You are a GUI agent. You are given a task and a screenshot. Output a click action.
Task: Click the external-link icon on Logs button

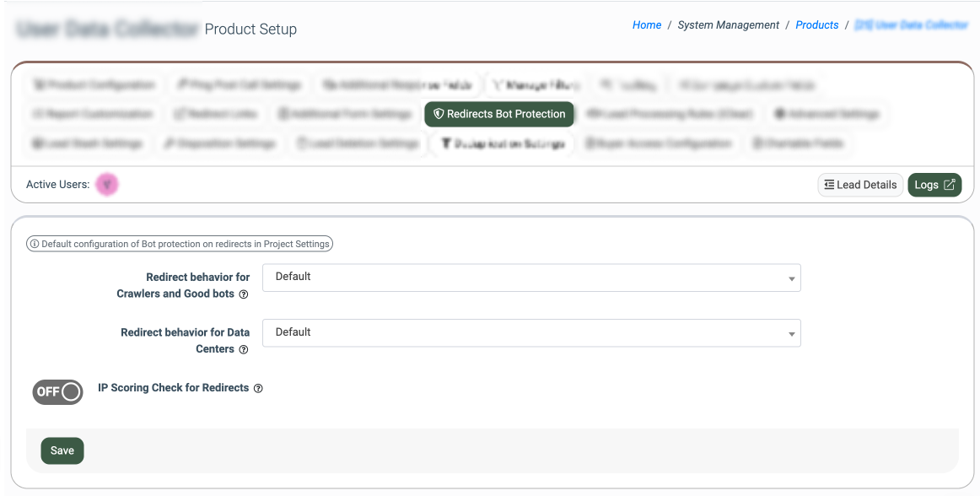pyautogui.click(x=950, y=185)
